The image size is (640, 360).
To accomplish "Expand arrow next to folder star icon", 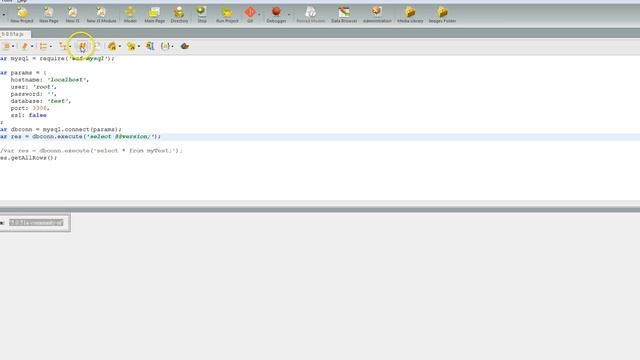I will pos(139,47).
